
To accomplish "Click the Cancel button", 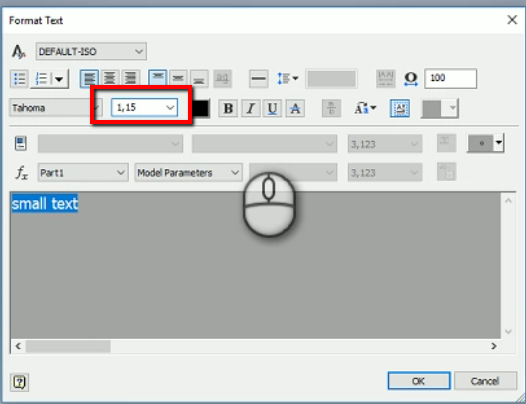I will coord(485,381).
